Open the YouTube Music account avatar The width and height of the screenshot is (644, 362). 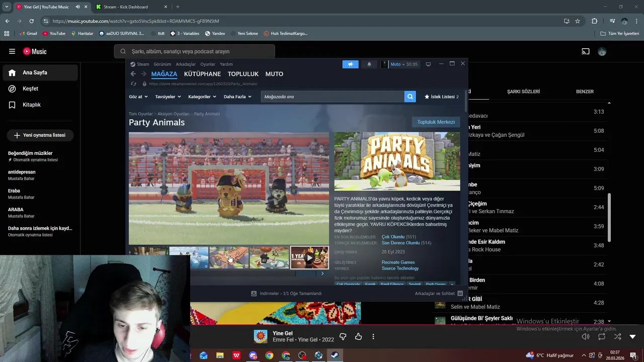[x=602, y=51]
